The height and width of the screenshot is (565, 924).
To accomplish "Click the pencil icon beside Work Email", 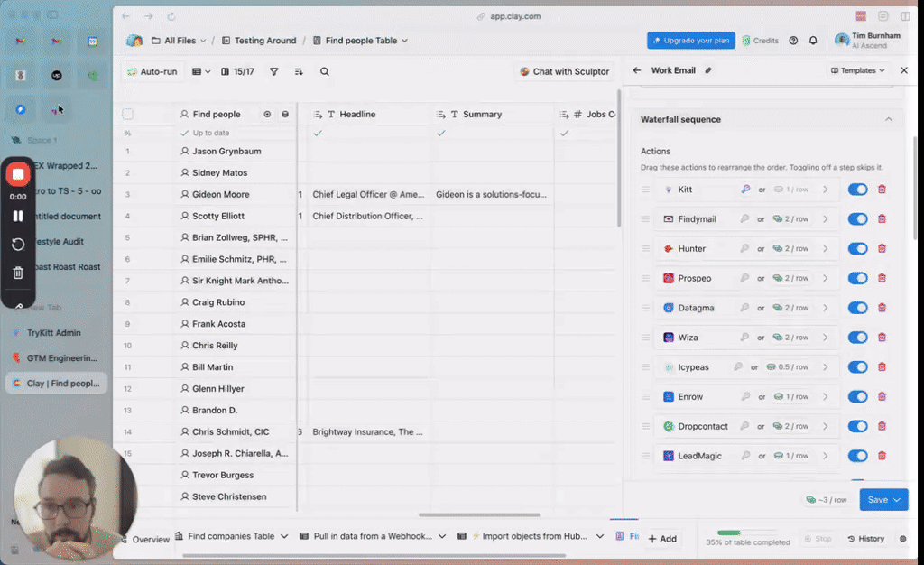I will coord(708,70).
